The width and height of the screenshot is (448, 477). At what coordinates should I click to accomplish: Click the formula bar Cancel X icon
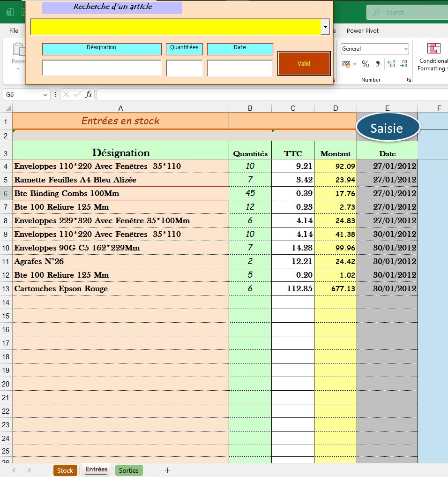(66, 94)
